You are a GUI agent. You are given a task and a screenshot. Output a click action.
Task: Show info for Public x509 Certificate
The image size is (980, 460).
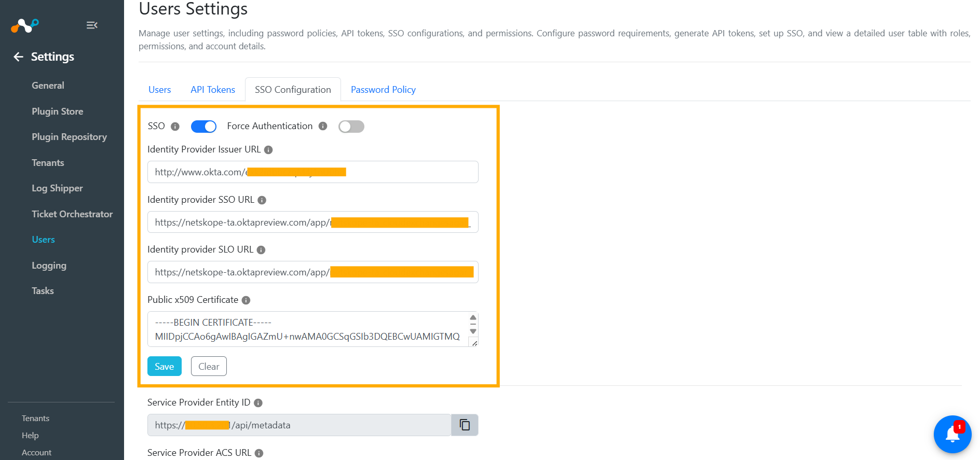[246, 300]
